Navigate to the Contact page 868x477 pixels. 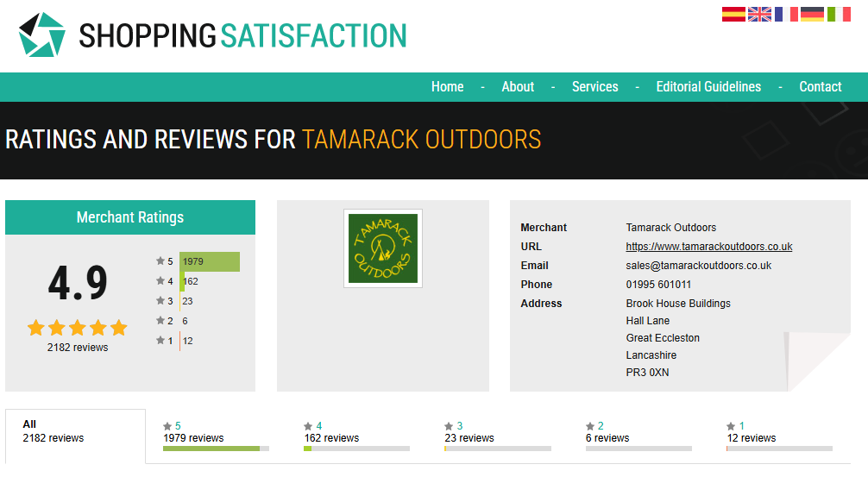[x=820, y=87]
